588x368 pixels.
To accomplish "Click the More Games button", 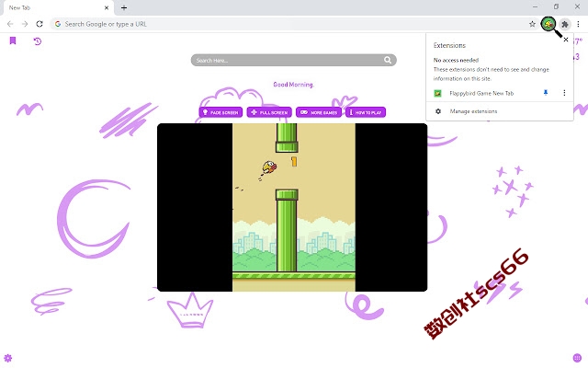I will [319, 112].
